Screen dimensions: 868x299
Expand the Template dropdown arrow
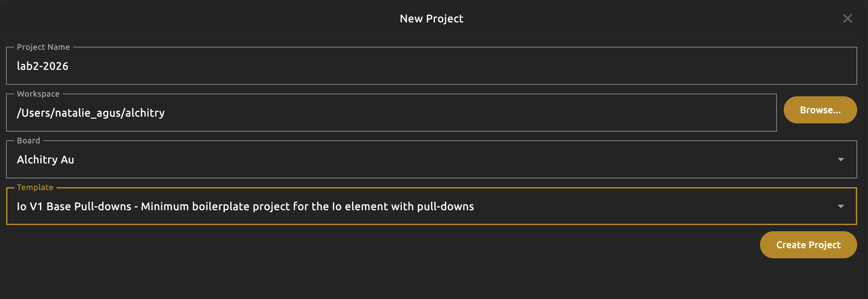pos(841,206)
